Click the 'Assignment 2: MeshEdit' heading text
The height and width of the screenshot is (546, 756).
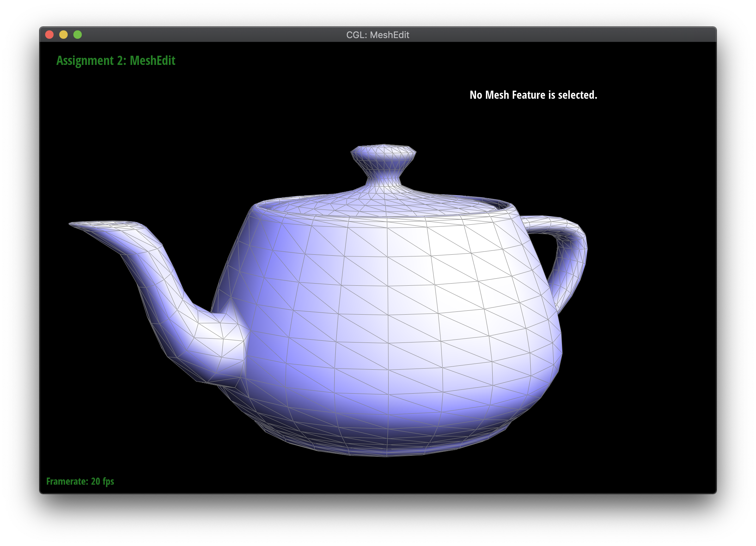[116, 61]
